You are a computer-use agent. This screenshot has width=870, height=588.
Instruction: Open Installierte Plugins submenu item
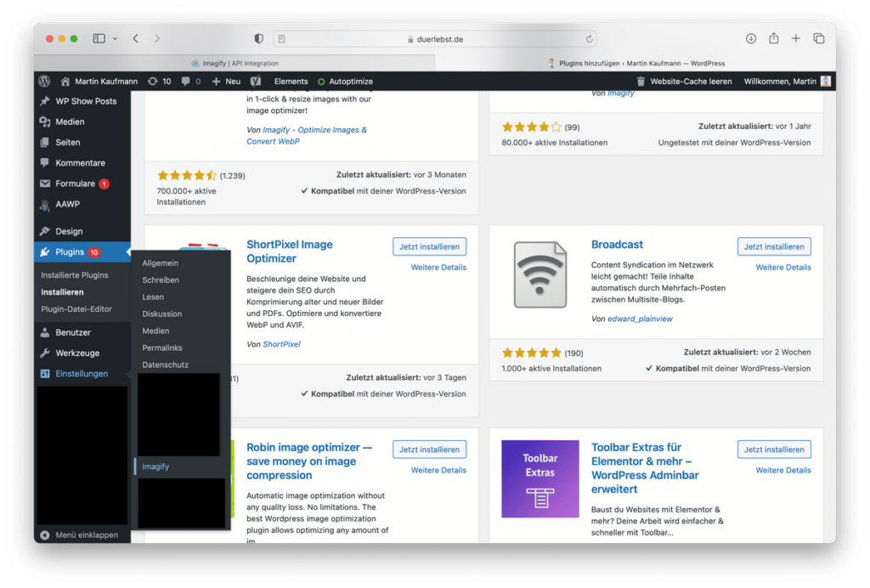coord(75,275)
